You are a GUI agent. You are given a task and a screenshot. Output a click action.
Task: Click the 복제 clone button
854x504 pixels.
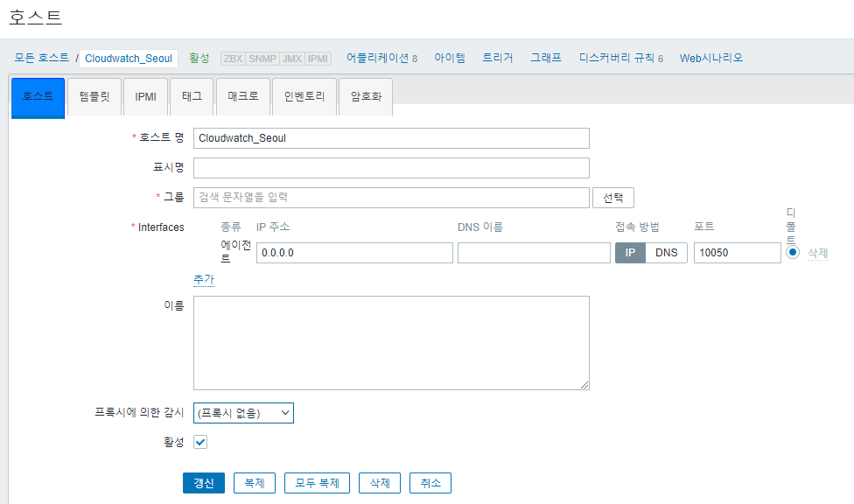coord(255,483)
